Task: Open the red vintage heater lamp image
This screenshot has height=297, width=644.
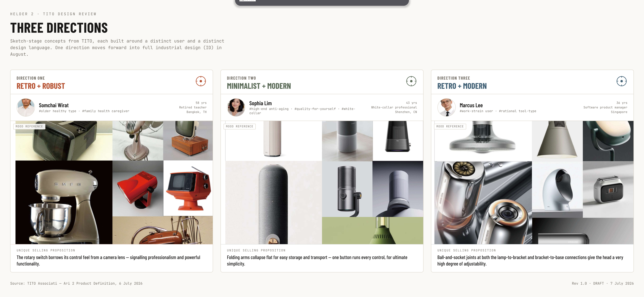Action: click(138, 188)
